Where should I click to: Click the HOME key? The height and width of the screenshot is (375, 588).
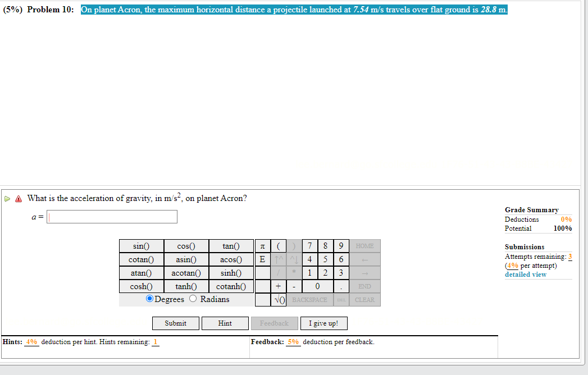[x=365, y=246]
